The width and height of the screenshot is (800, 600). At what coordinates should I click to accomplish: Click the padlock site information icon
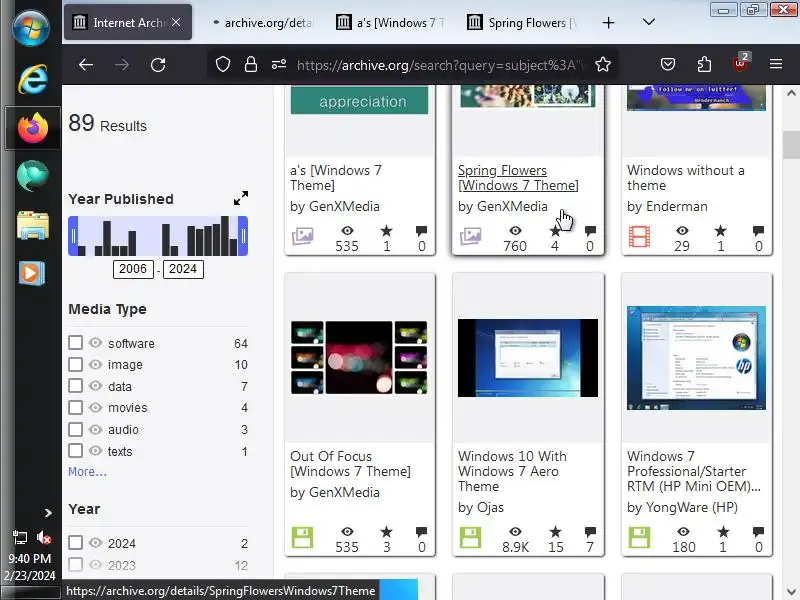(x=251, y=65)
